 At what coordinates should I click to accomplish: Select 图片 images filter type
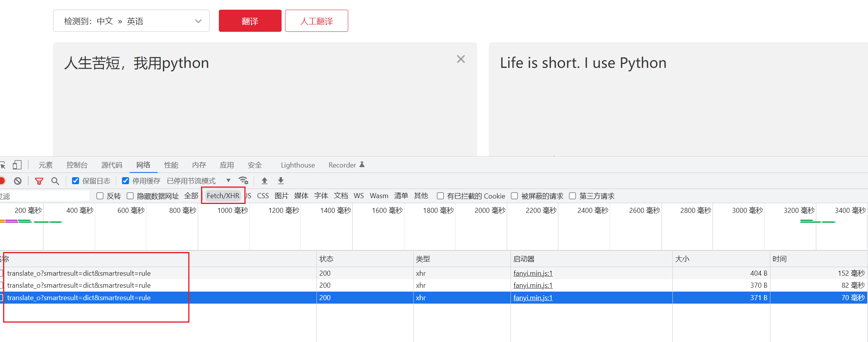click(282, 196)
